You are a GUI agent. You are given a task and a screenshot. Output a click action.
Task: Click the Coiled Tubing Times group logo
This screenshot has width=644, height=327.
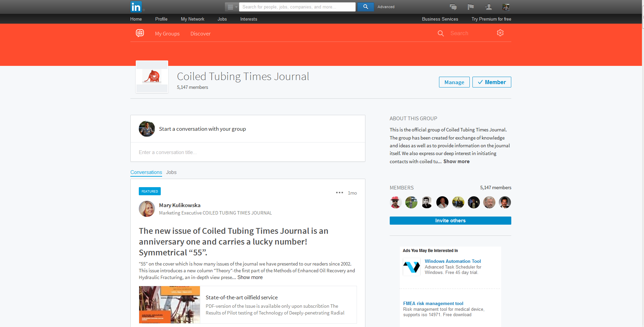tap(152, 77)
